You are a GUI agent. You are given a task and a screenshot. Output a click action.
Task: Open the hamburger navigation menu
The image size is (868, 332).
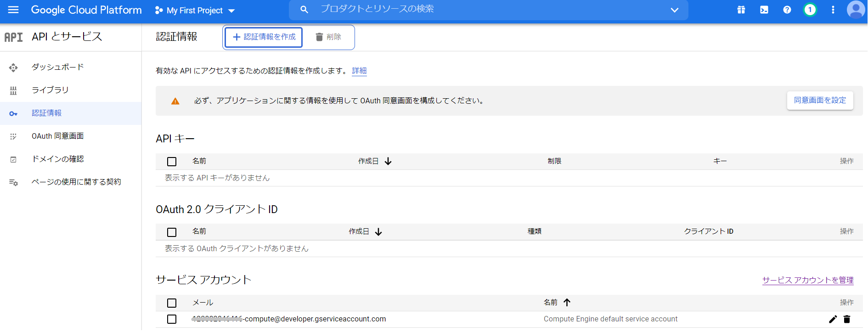(x=13, y=10)
